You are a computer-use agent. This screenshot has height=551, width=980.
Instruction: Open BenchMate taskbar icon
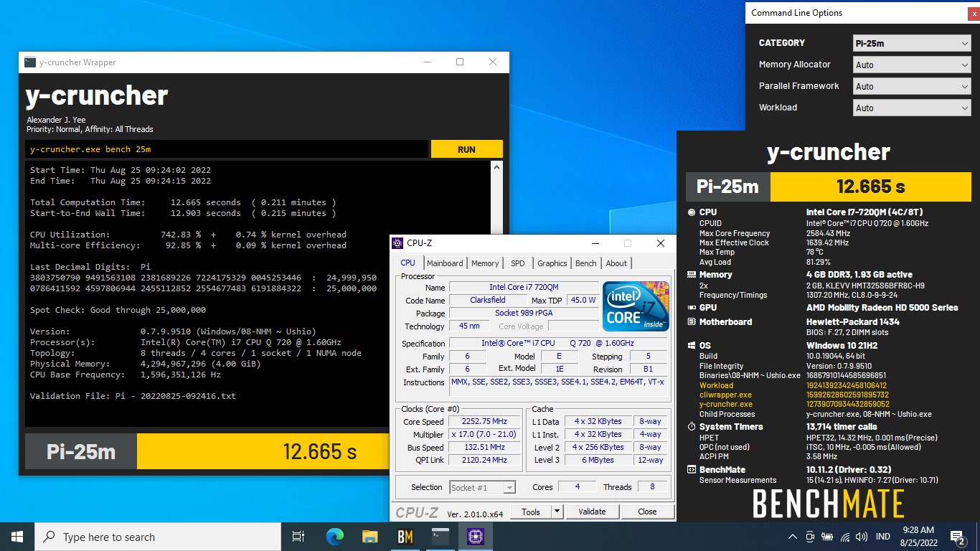405,537
